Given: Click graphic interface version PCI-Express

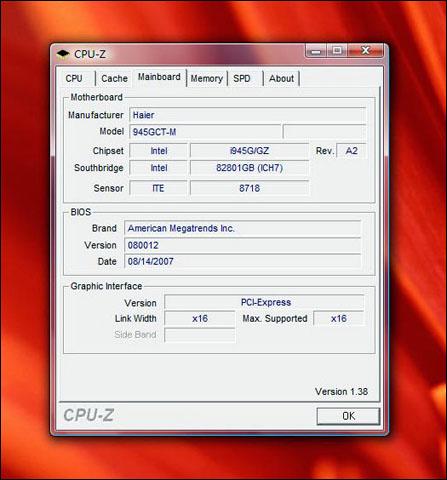Looking at the screenshot, I should point(264,303).
